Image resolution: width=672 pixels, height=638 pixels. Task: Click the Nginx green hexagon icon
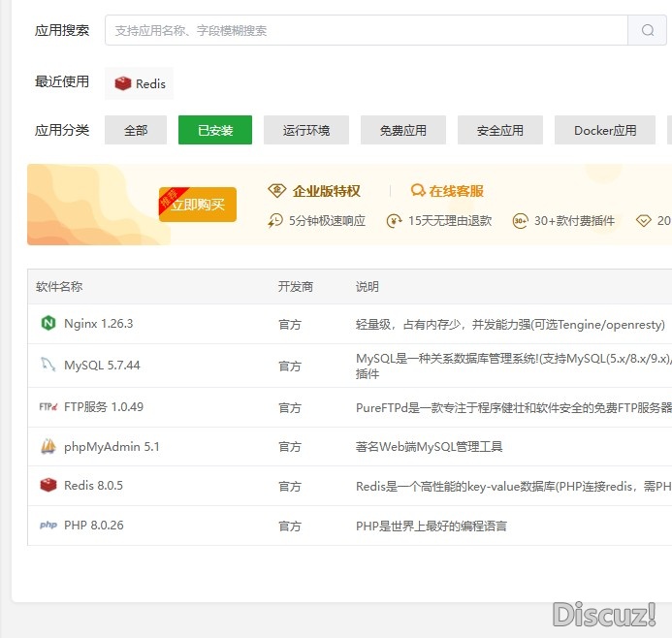click(x=48, y=323)
